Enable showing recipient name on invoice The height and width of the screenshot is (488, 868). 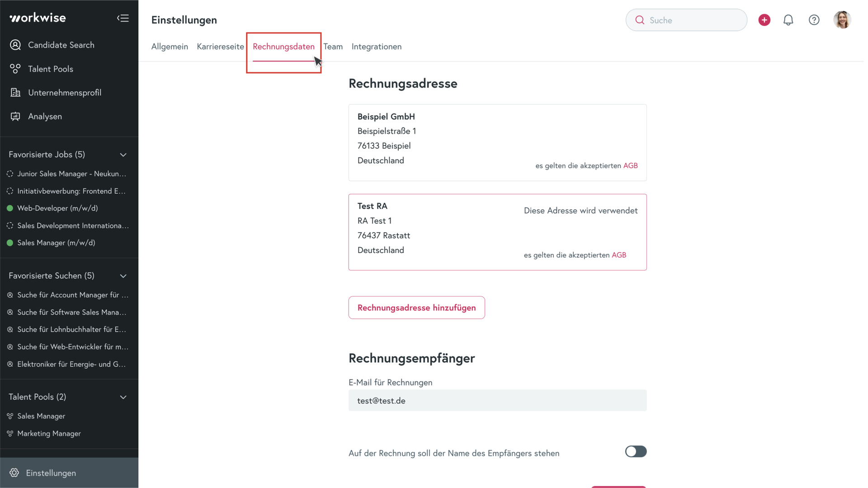pyautogui.click(x=636, y=451)
